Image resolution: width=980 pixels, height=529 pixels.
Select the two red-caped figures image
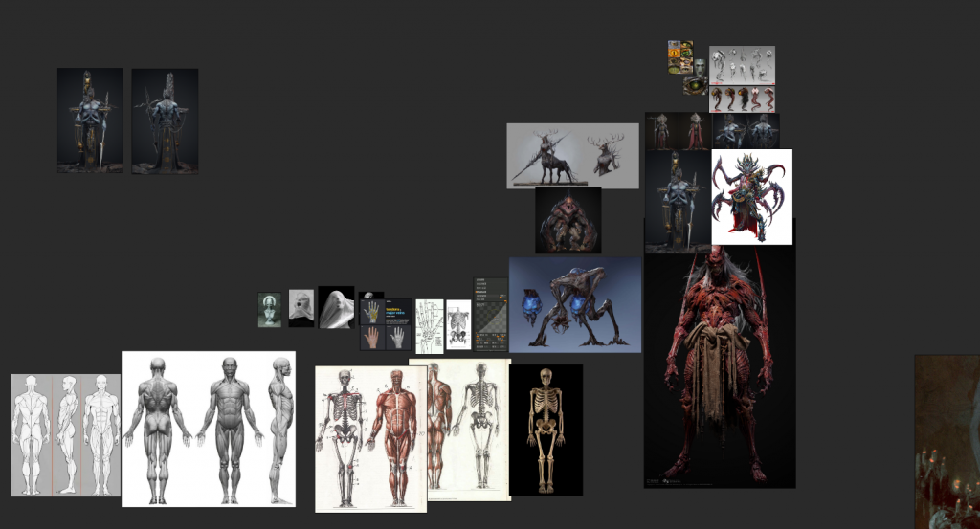[x=678, y=131]
